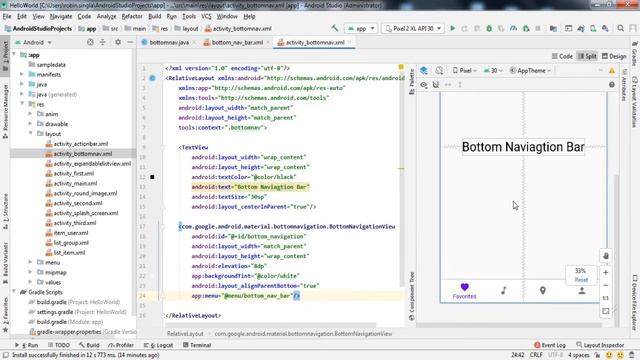Open the Terminal tool window

[x=197, y=345]
